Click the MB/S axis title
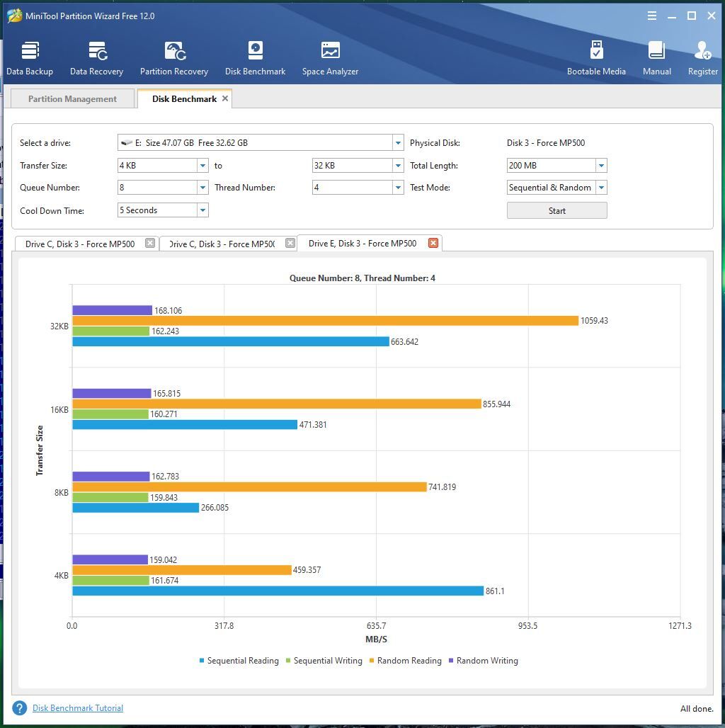The image size is (725, 728). [x=376, y=639]
